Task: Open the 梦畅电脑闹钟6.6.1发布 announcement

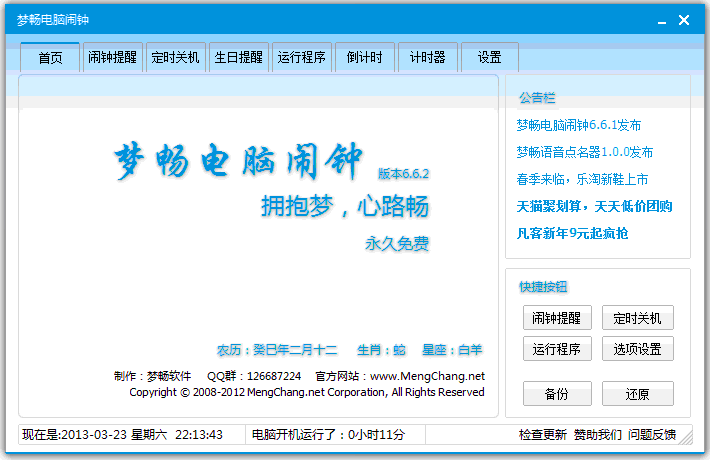Action: tap(578, 125)
